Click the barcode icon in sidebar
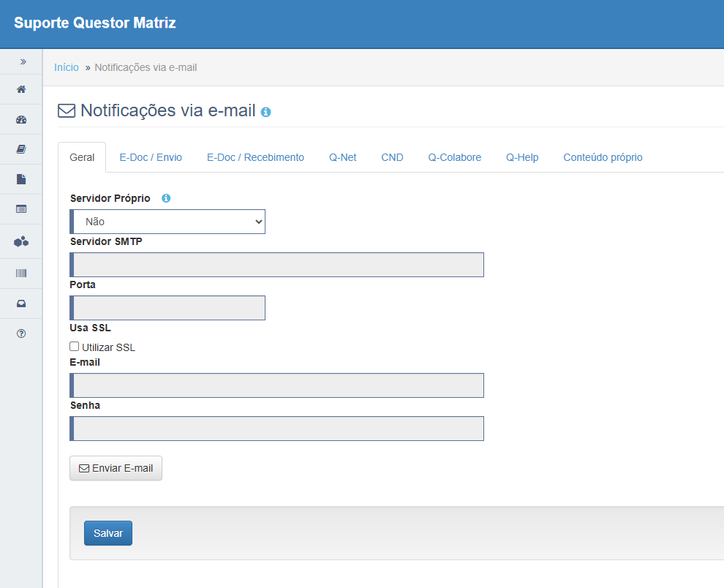724x588 pixels. coord(21,273)
